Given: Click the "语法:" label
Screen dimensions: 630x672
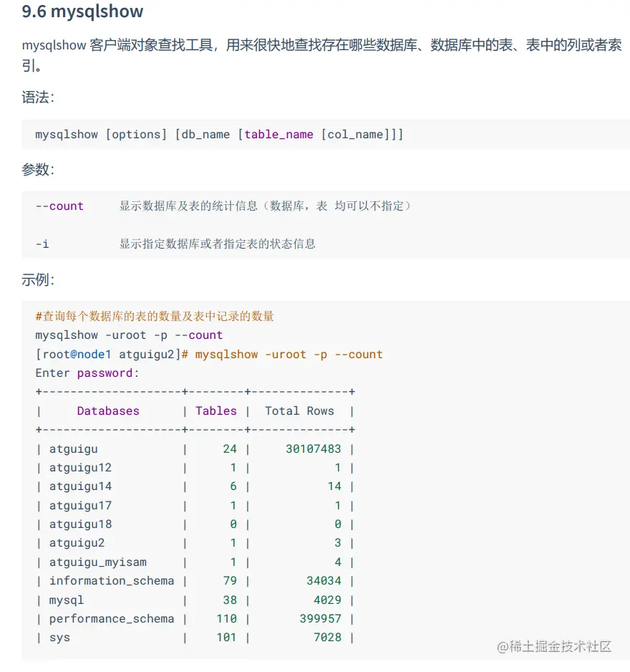Looking at the screenshot, I should point(38,97).
